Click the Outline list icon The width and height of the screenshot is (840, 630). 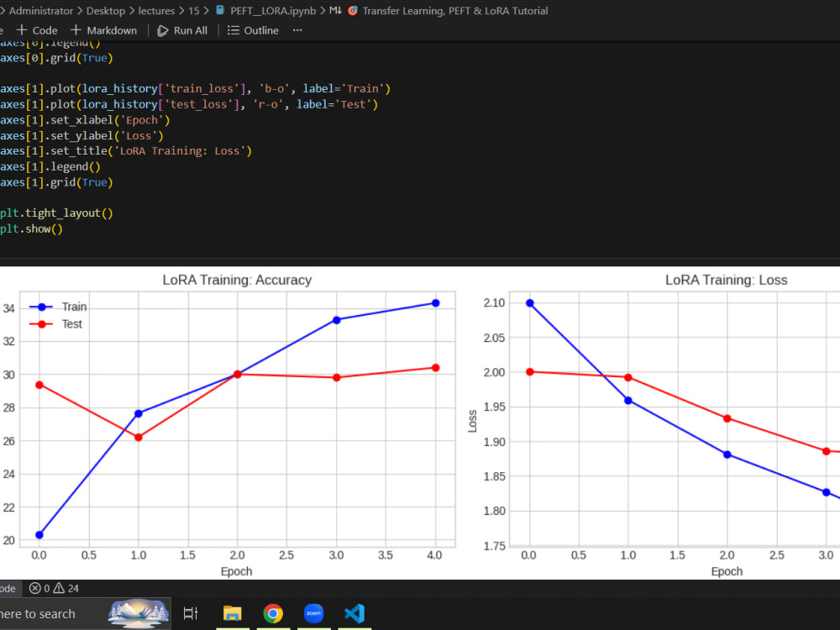click(233, 30)
